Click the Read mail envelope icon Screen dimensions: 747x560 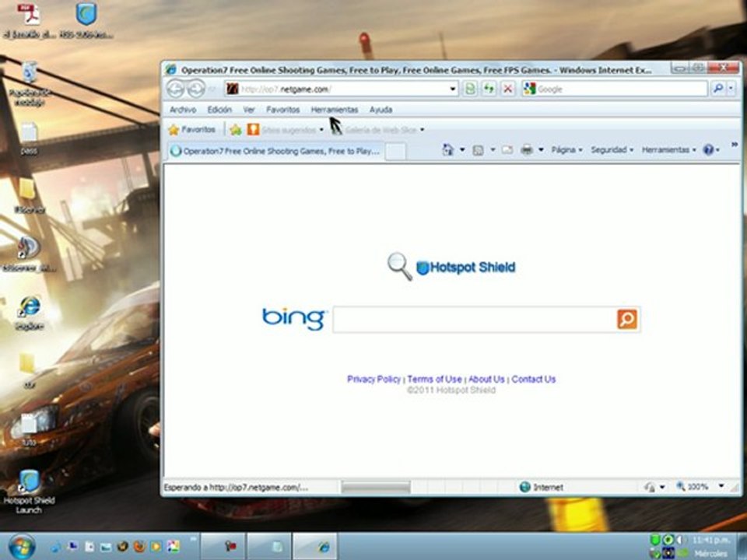[507, 150]
